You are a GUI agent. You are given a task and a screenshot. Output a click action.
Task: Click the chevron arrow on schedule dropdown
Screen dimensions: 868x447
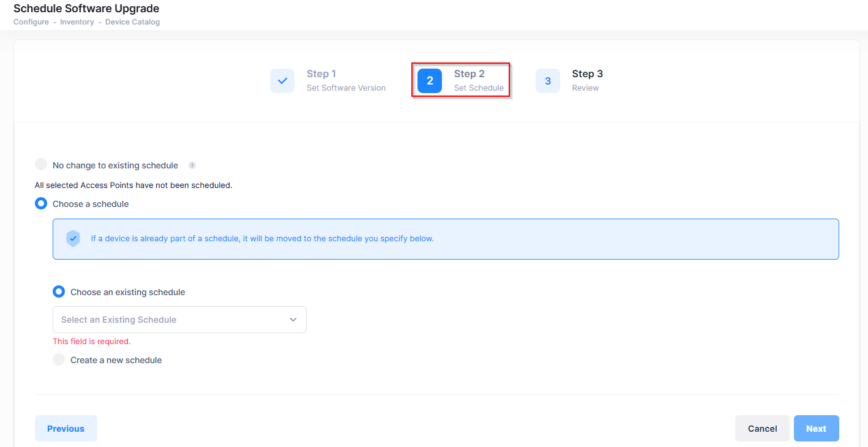pos(293,320)
